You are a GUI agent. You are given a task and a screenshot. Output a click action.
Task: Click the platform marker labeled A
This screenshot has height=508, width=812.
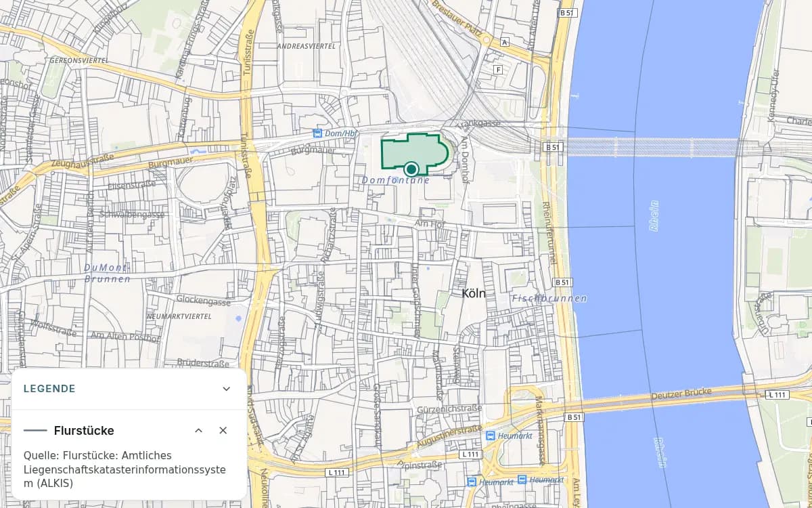tap(503, 42)
